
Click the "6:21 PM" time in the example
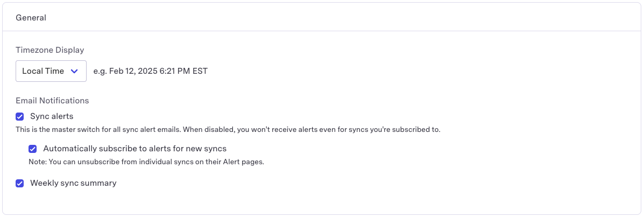click(x=174, y=71)
